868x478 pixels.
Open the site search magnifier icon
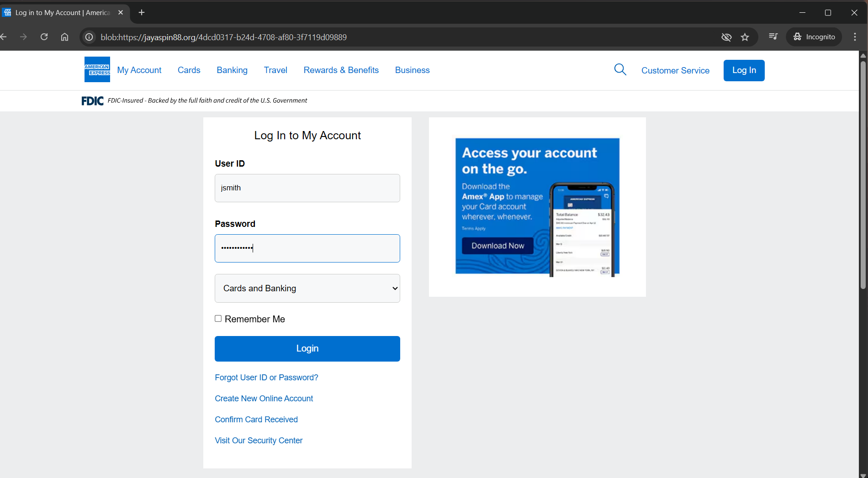pyautogui.click(x=620, y=69)
